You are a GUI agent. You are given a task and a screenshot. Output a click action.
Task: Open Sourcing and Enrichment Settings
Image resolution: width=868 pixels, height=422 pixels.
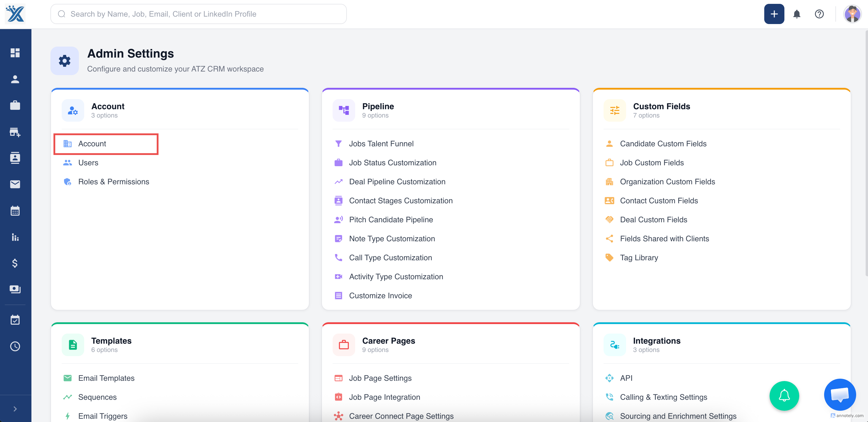pyautogui.click(x=678, y=416)
